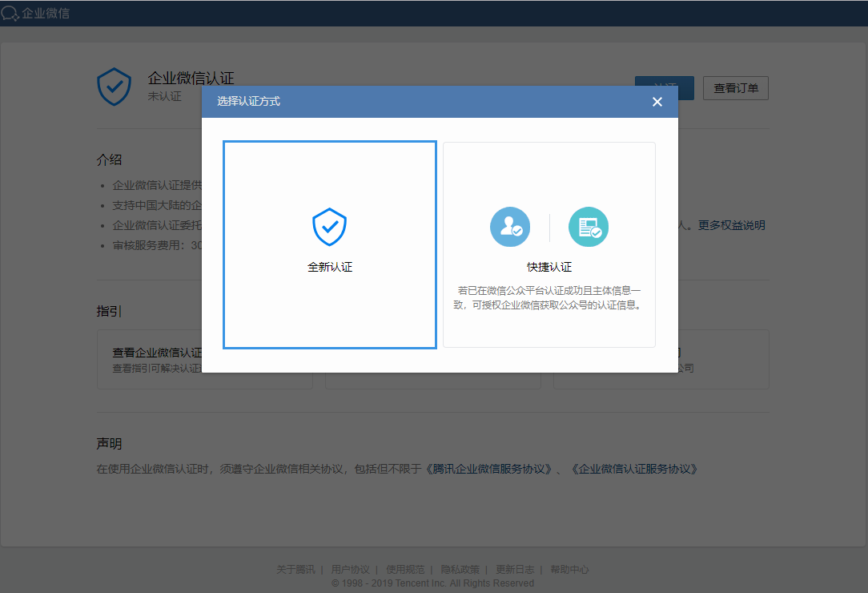Viewport: 868px width, 593px height.
Task: Select the blue shield icon for 全新认证
Action: [329, 227]
